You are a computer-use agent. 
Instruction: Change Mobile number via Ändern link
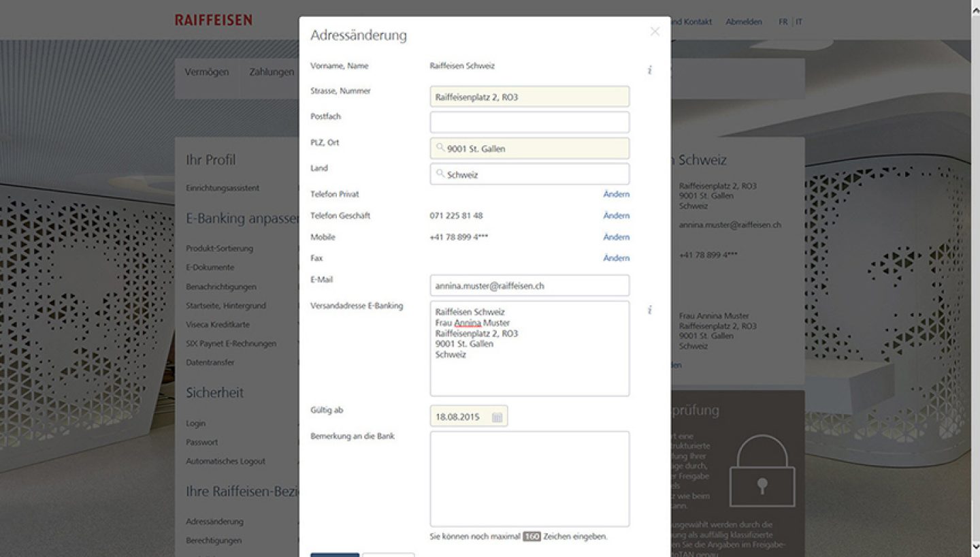coord(616,237)
